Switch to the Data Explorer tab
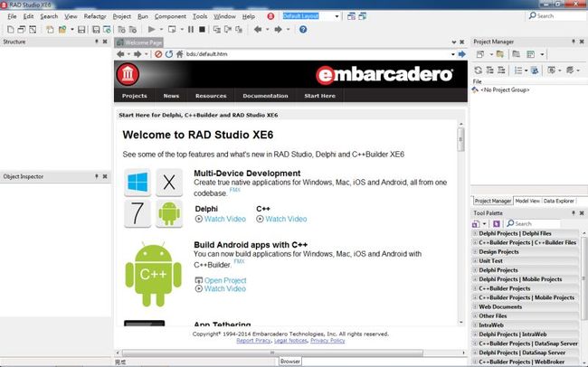 point(559,201)
